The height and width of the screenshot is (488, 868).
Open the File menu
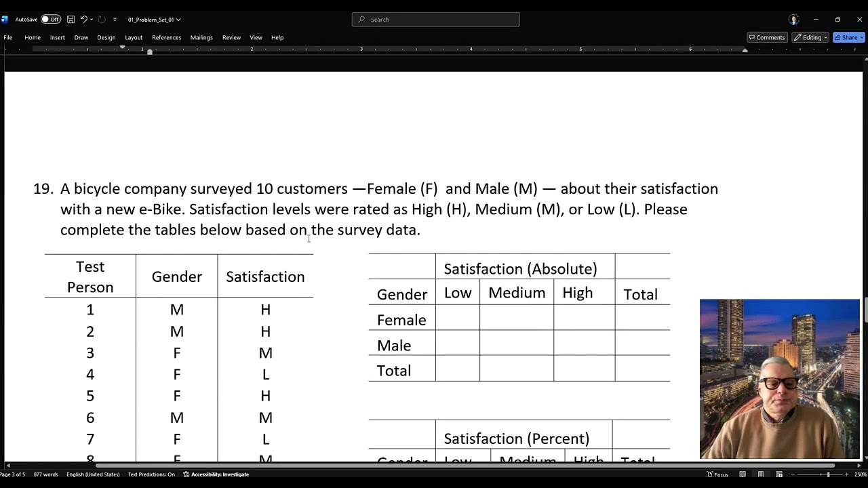pyautogui.click(x=8, y=37)
